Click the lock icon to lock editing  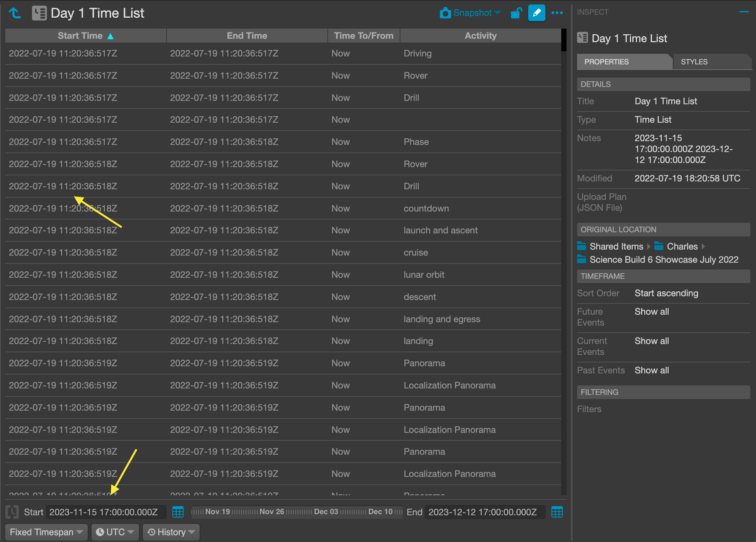pos(516,12)
